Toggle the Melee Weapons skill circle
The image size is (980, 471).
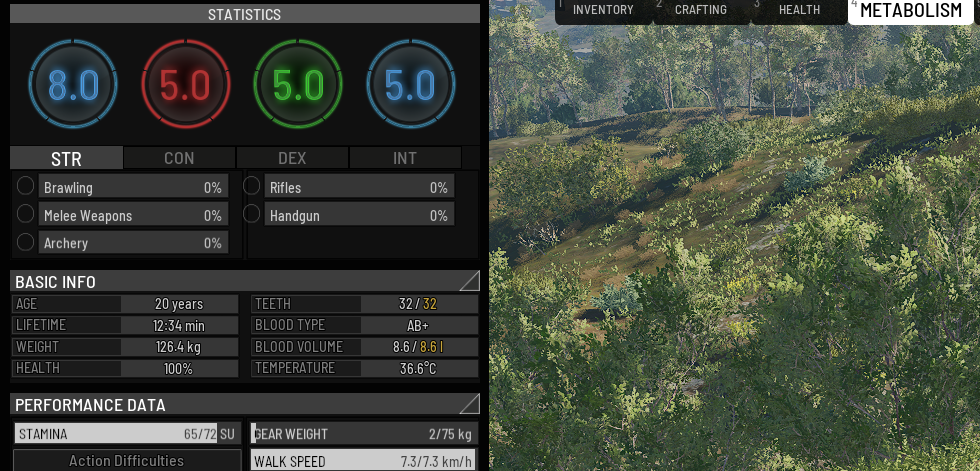coord(26,214)
